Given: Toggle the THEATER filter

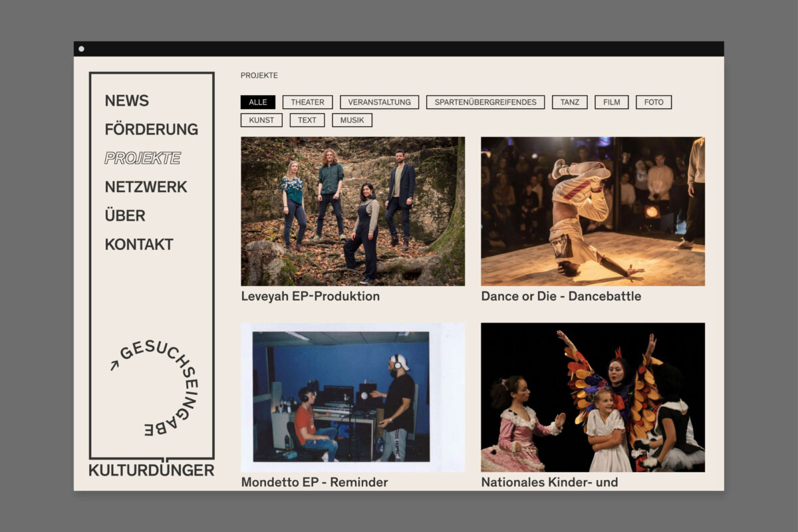Looking at the screenshot, I should pyautogui.click(x=307, y=102).
